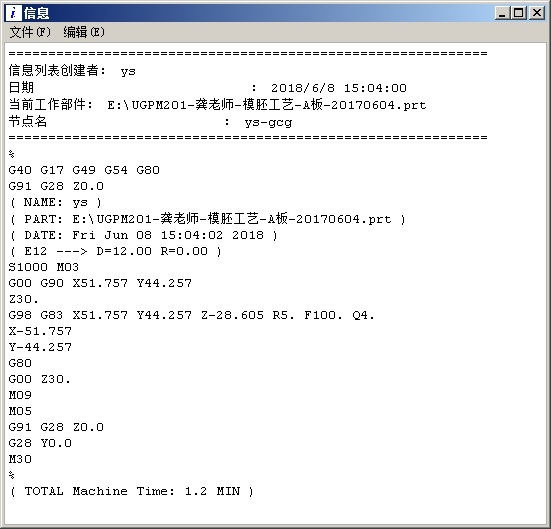Click the E12 tool description comment line
551x529 pixels.
click(116, 251)
